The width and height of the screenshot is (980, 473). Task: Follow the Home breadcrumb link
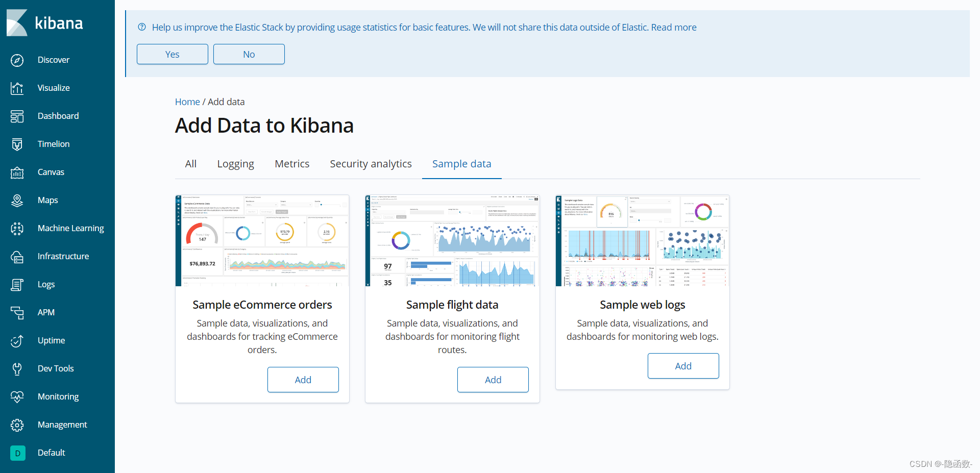coord(187,102)
